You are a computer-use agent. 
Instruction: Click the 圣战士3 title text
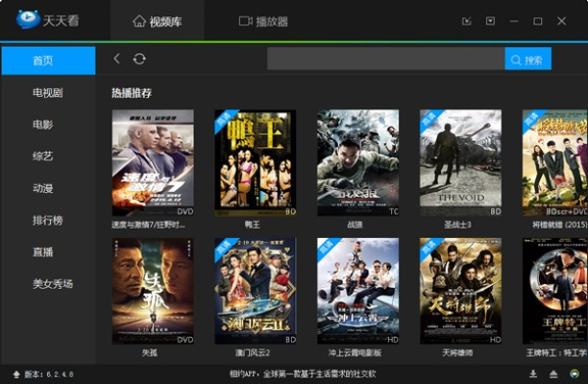pyautogui.click(x=457, y=225)
